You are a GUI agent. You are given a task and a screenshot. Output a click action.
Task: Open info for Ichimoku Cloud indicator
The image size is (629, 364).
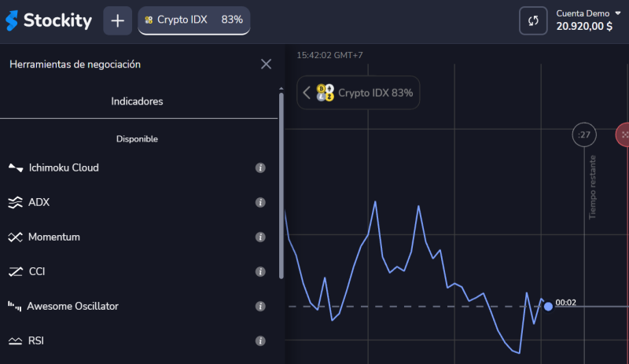pos(260,168)
